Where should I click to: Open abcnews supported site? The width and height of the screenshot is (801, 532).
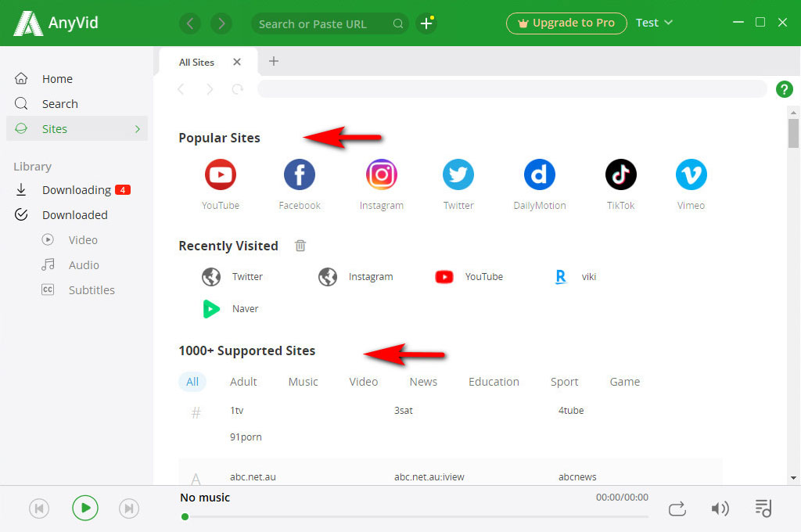point(577,476)
